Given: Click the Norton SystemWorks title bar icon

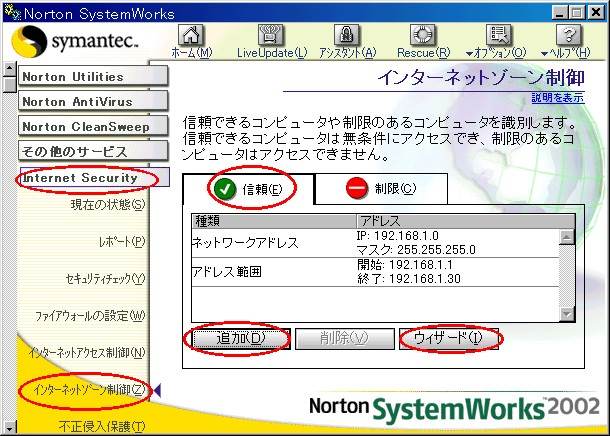Looking at the screenshot, I should [12, 12].
